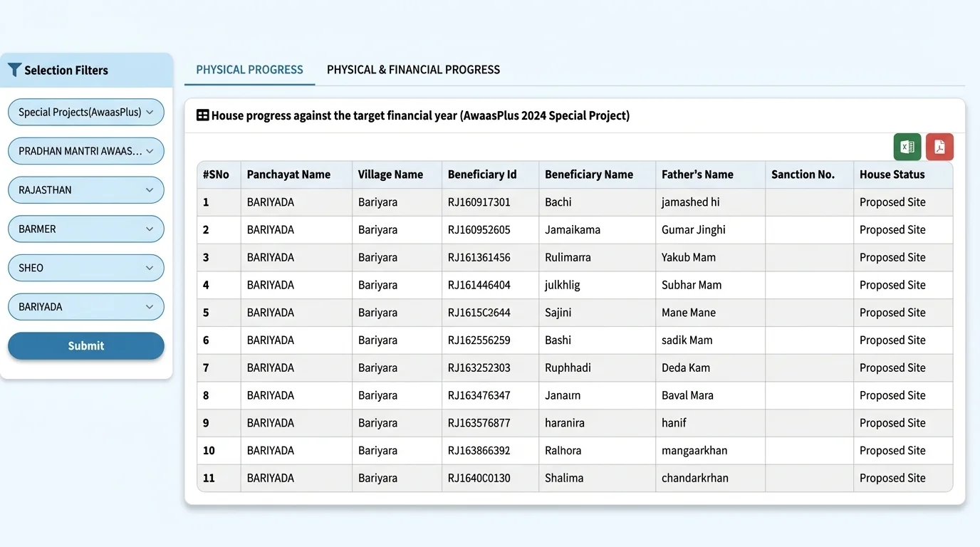Click father's name Subhar Mam
Image resolution: width=980 pixels, height=547 pixels.
pyautogui.click(x=692, y=285)
